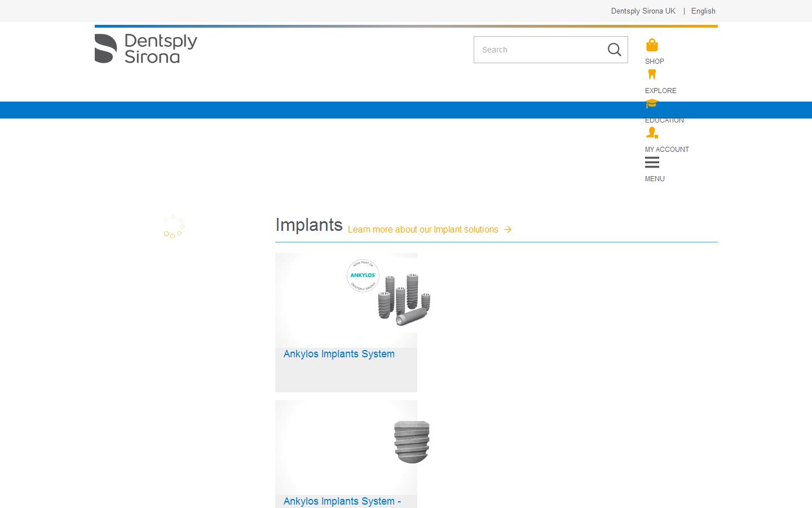This screenshot has height=508, width=812.
Task: Open My Account via the person icon
Action: 652,133
